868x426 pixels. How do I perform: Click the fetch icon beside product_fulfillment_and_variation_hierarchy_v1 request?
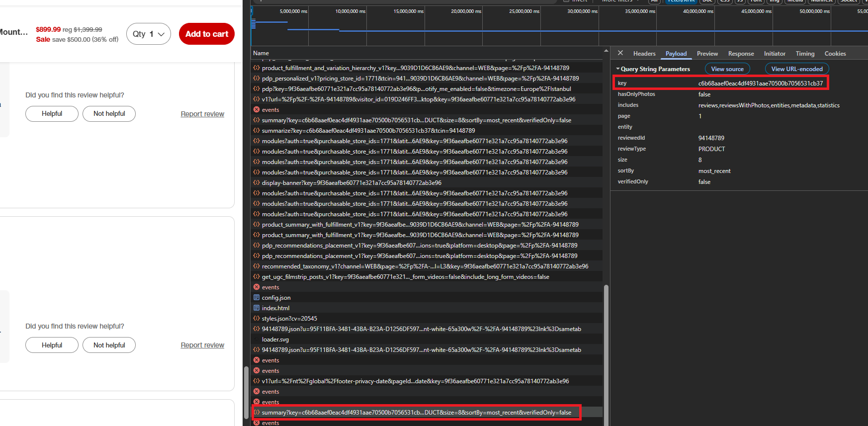click(x=257, y=68)
